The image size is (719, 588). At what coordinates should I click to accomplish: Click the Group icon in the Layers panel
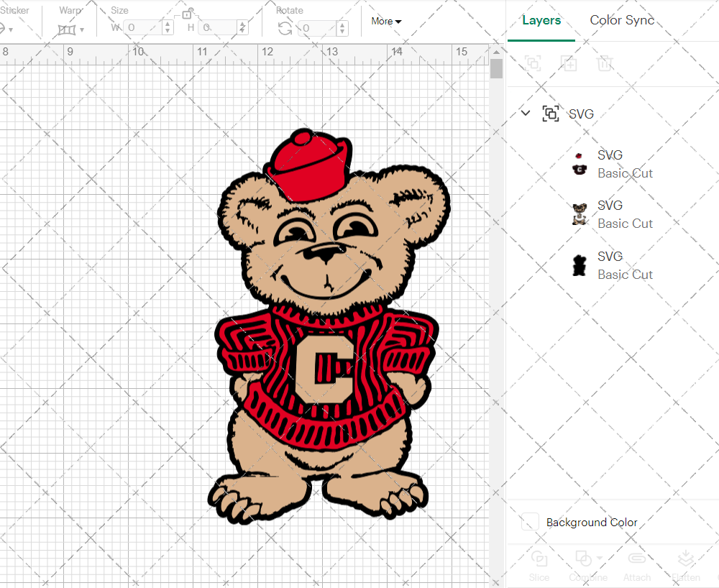pyautogui.click(x=533, y=63)
